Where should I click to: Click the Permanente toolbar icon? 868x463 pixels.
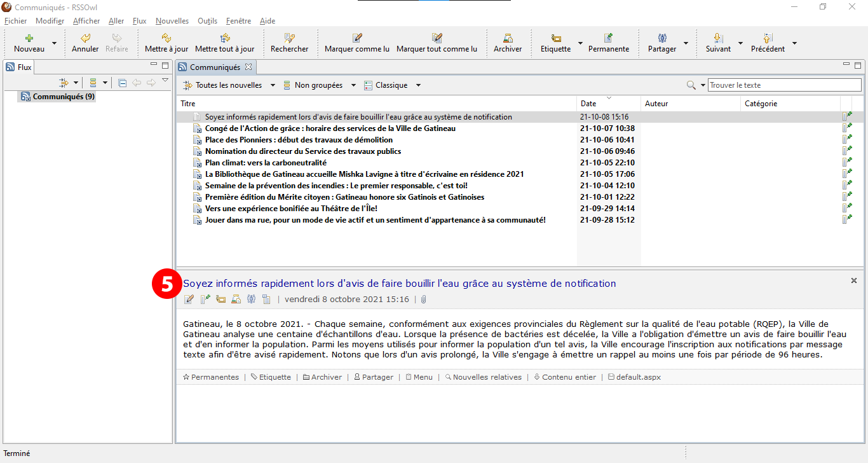pyautogui.click(x=608, y=38)
